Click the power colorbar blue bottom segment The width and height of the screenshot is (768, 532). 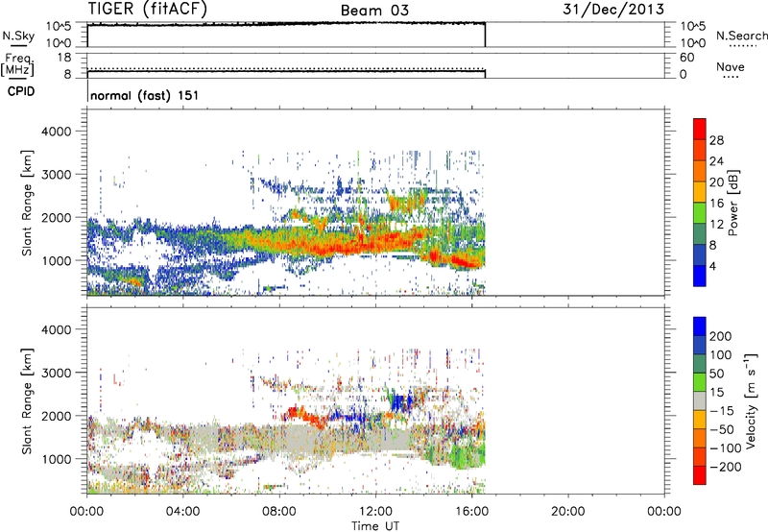coord(700,276)
